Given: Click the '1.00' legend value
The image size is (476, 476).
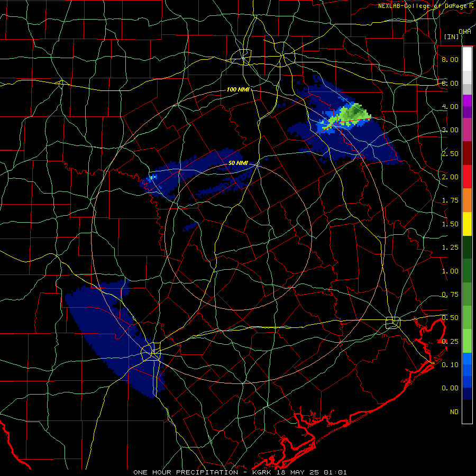Looking at the screenshot, I should tap(450, 271).
